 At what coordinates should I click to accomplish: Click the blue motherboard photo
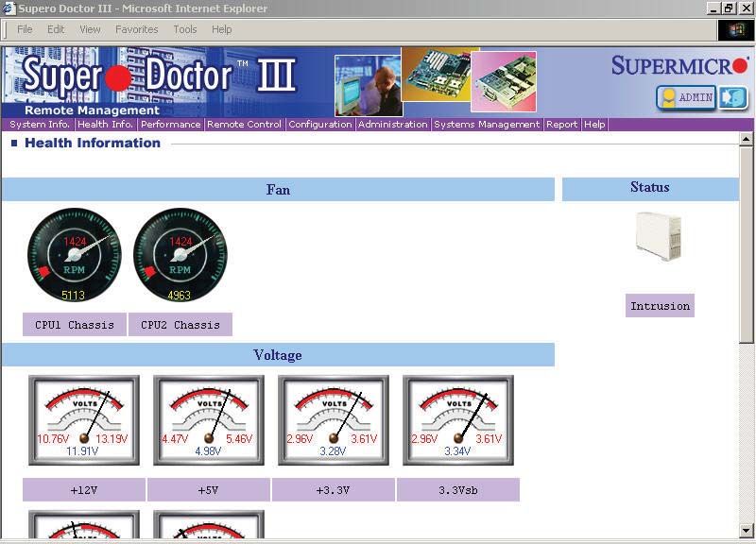(x=438, y=74)
